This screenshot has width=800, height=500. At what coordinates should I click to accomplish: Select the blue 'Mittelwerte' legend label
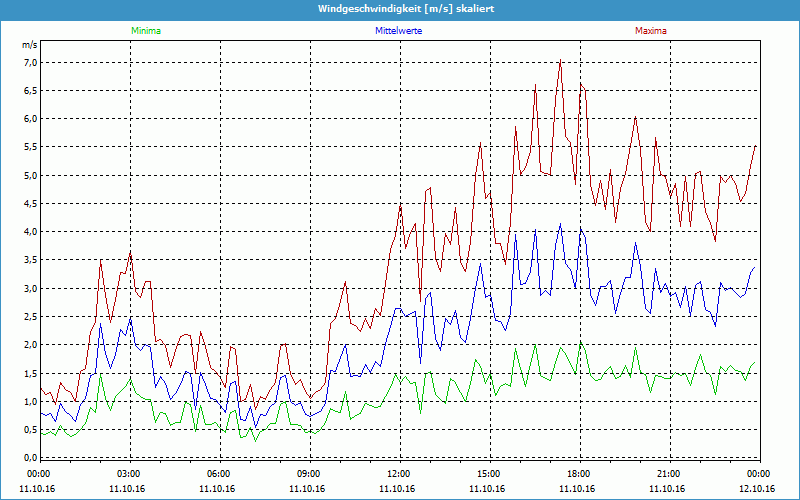pos(398,31)
